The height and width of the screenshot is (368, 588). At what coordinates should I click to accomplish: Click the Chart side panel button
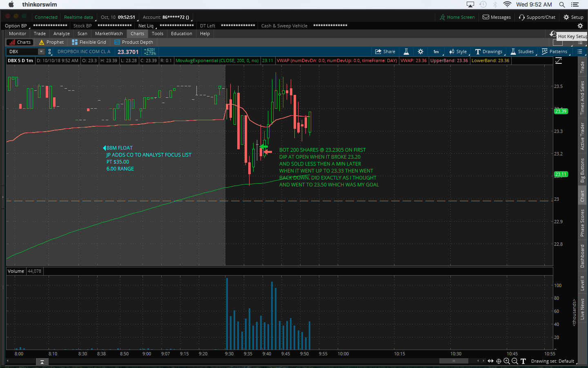click(x=583, y=196)
